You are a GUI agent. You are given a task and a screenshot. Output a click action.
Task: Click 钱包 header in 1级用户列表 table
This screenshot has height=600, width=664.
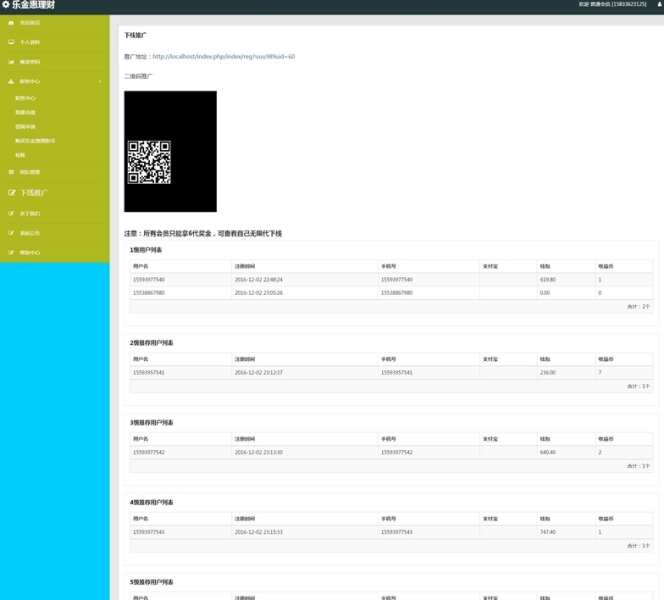click(545, 266)
